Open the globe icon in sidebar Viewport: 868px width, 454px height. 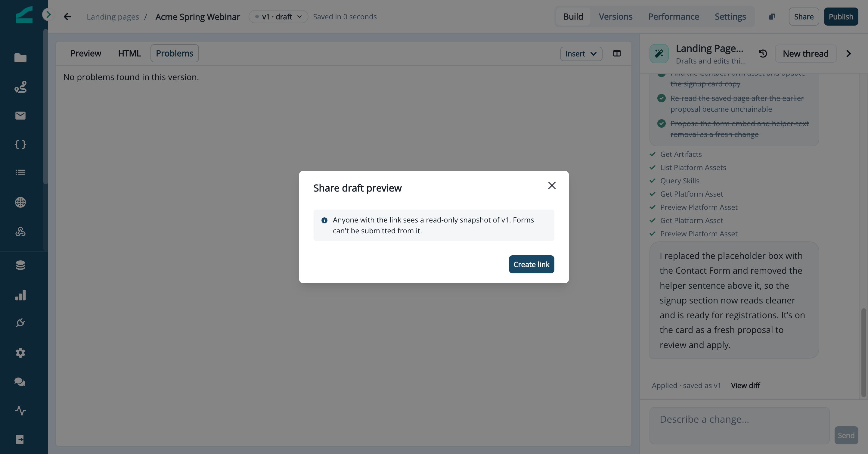(x=20, y=202)
